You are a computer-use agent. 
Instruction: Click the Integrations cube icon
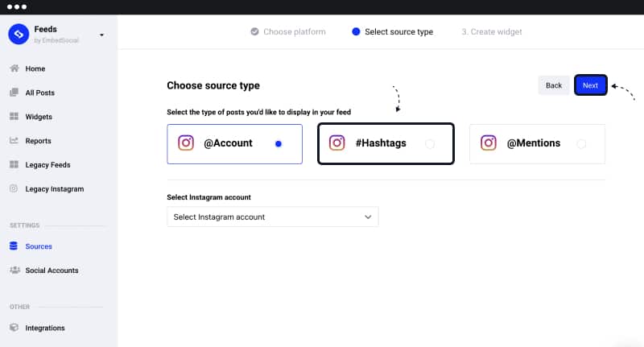14,328
